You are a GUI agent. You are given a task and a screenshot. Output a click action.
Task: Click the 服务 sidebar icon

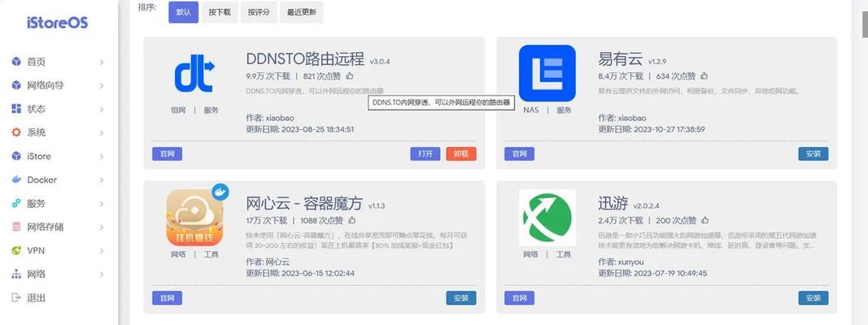16,203
